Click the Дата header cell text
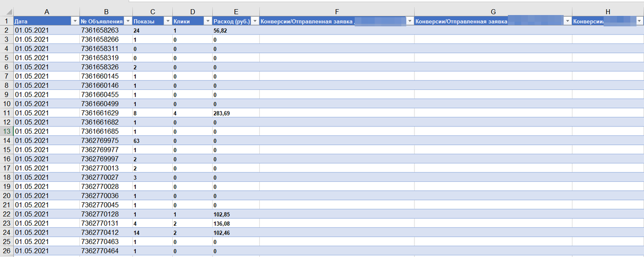Screen dimensions: 644x257 (x=21, y=22)
